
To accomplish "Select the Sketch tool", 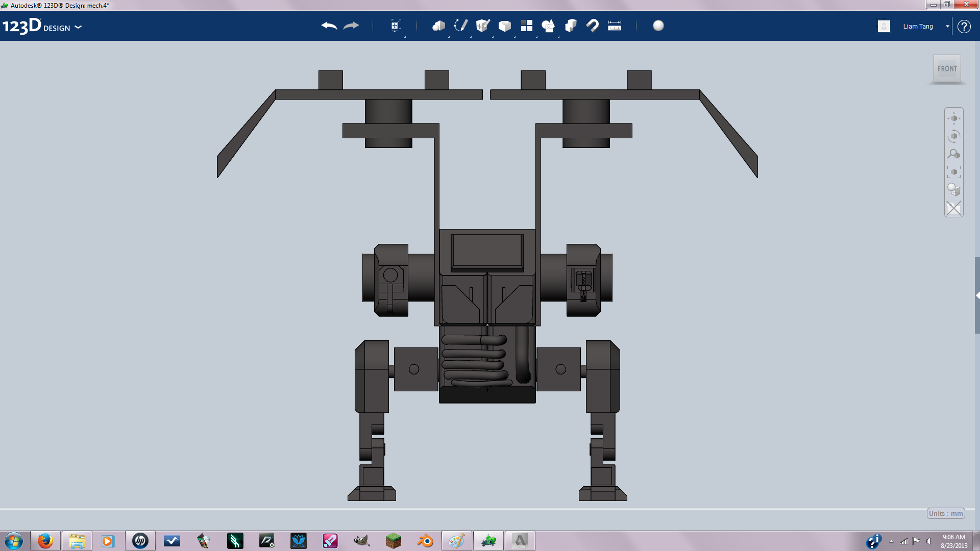I will coord(460,26).
